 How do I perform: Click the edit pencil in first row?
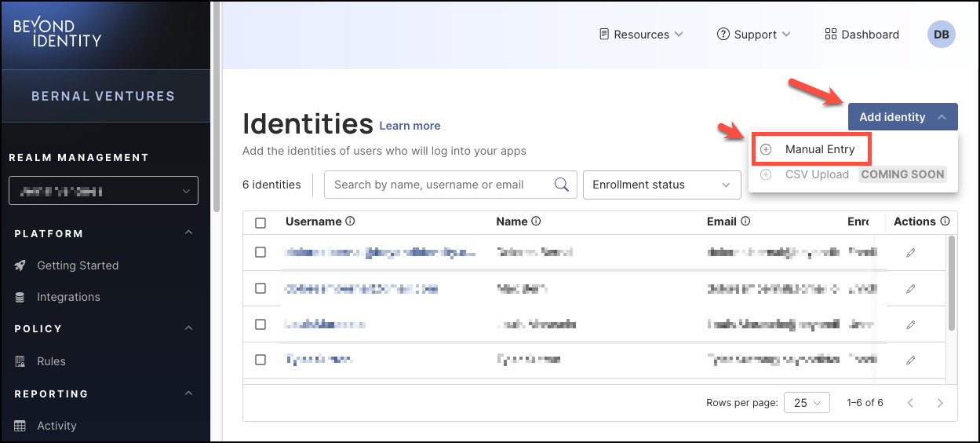[910, 253]
